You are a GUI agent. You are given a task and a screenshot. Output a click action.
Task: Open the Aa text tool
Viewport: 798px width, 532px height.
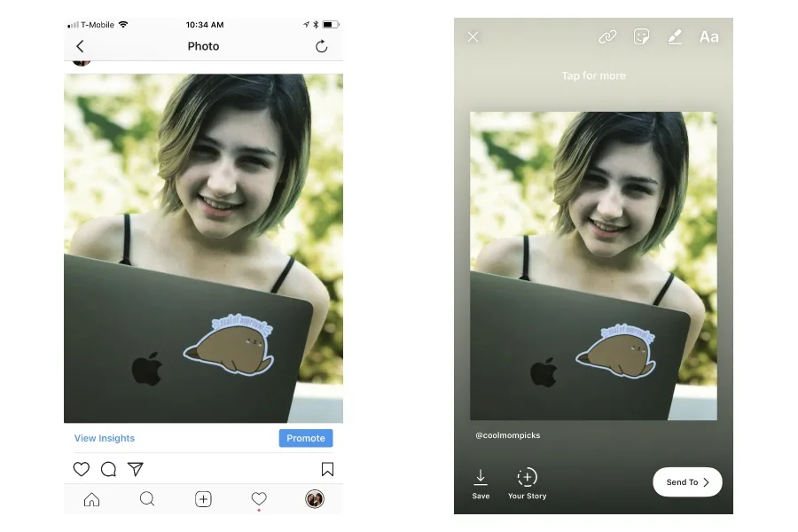(x=708, y=37)
